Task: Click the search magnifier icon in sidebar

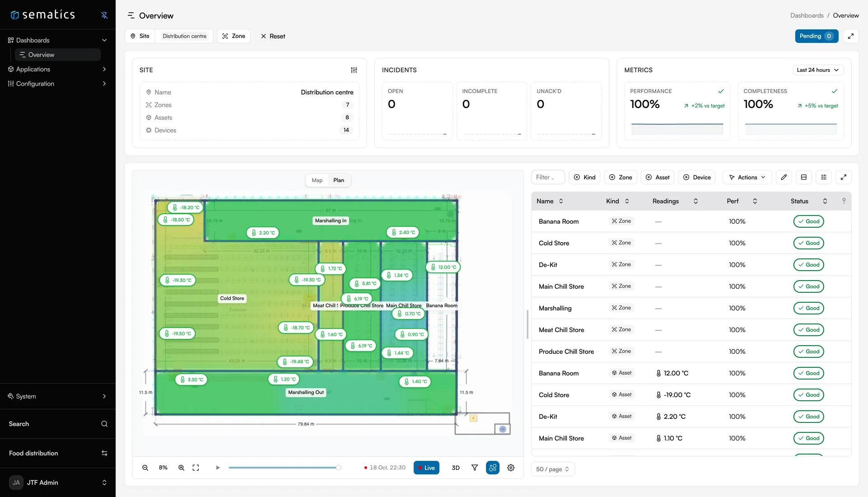Action: point(104,424)
